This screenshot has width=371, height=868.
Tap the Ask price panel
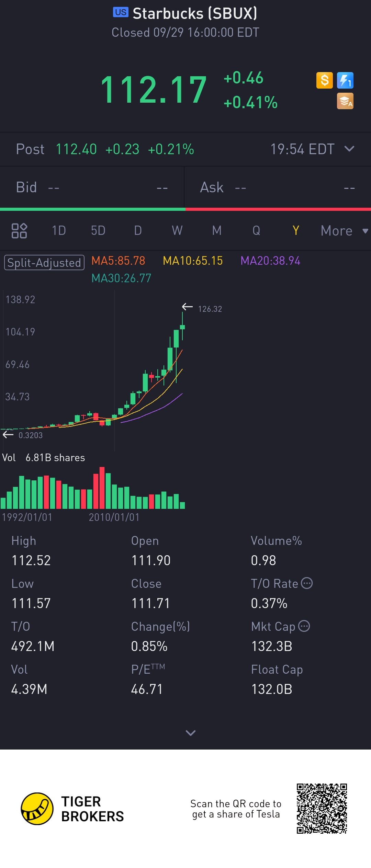pos(278,187)
